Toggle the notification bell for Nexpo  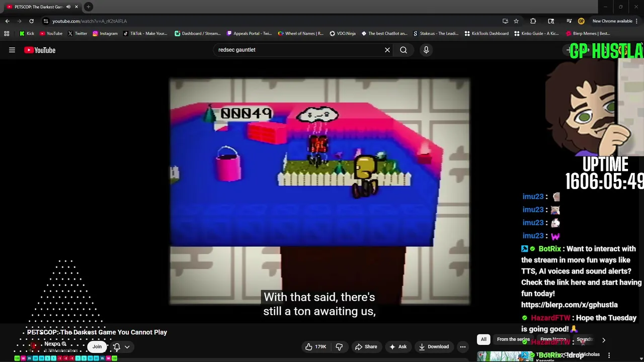pyautogui.click(x=117, y=346)
